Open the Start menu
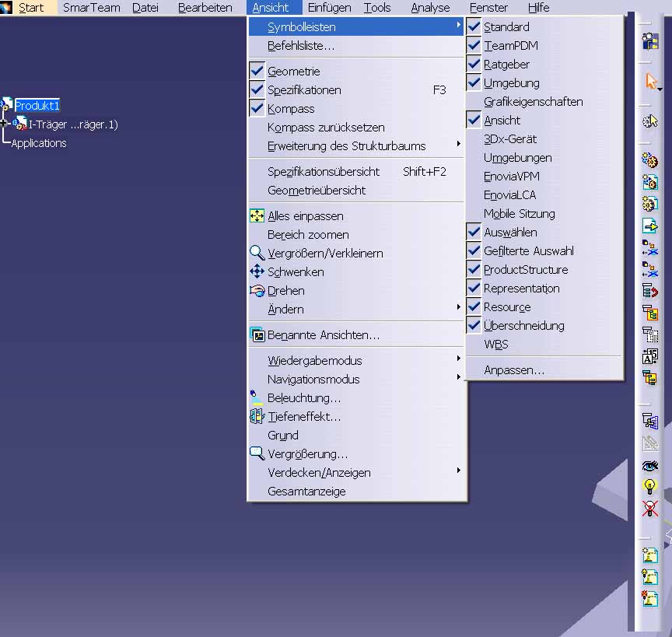This screenshot has height=637, width=672. (x=31, y=8)
